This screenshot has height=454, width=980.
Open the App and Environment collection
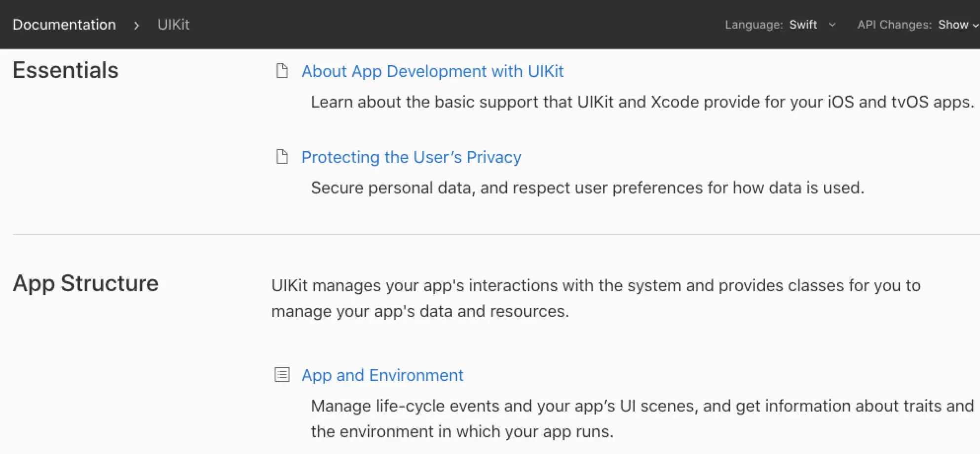tap(382, 375)
